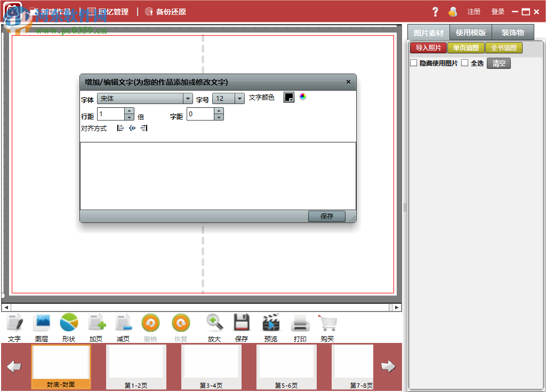The height and width of the screenshot is (392, 546).
Task: Click 保存 button in text dialog
Action: click(327, 217)
